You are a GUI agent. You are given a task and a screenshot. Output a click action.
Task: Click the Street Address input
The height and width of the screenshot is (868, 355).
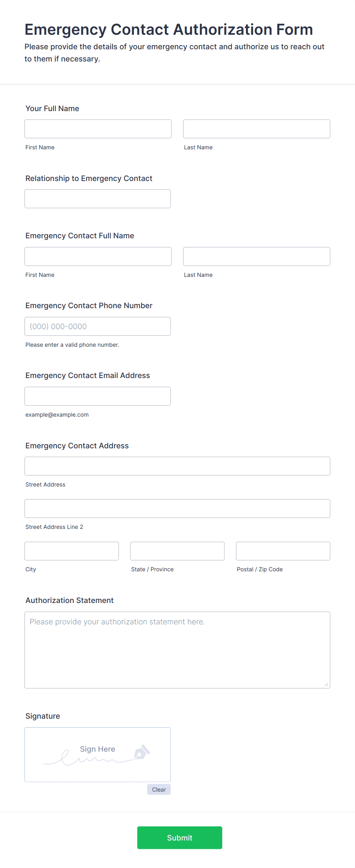pos(177,466)
